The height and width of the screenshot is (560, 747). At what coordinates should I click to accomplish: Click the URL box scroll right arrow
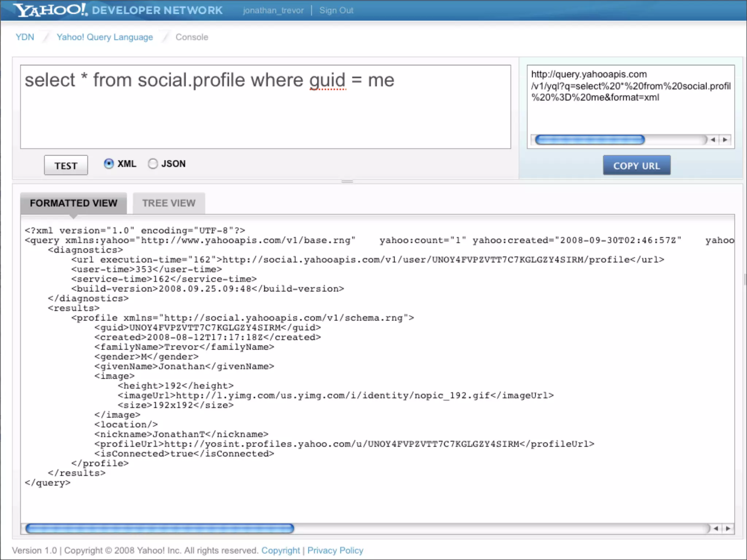(x=725, y=140)
